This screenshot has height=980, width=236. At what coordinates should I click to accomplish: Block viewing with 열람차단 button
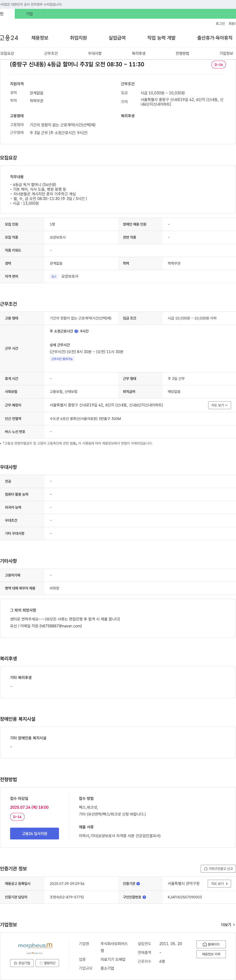(x=47, y=963)
